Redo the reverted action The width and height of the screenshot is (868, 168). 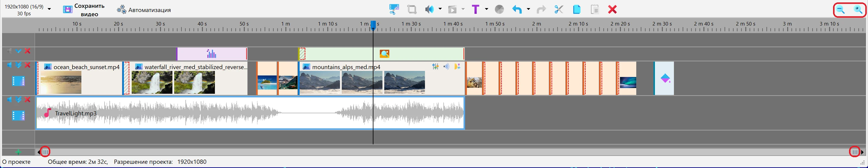pos(541,9)
